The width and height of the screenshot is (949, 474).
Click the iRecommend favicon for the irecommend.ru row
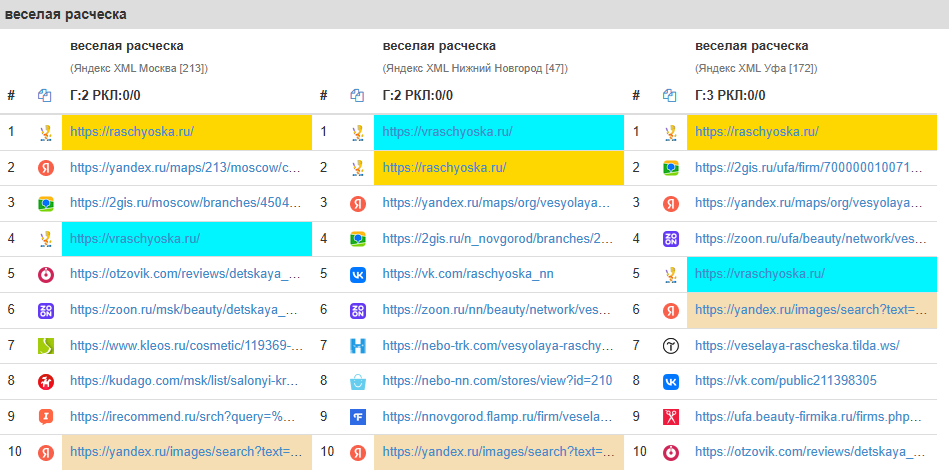pos(45,416)
